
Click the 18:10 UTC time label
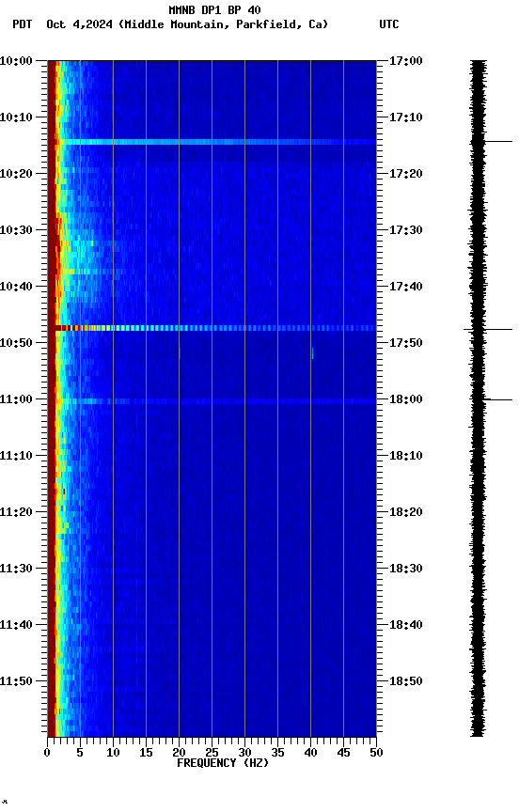[x=405, y=456]
